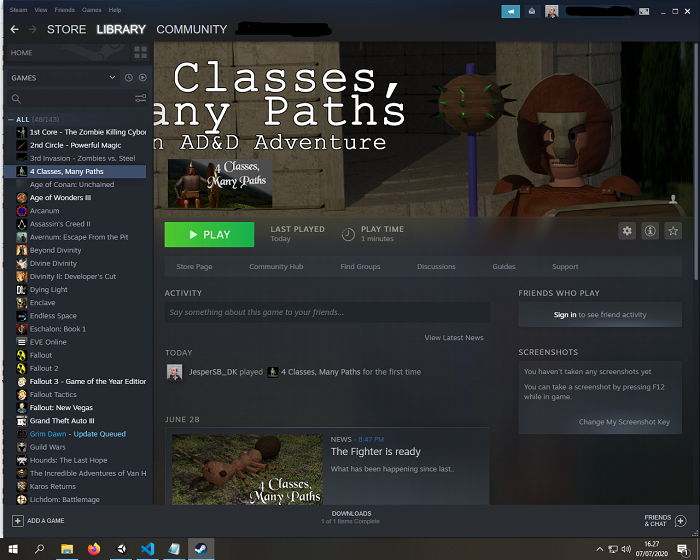Screen dimensions: 700x560
Task: Open File Explorer from taskbar
Action: [67, 549]
